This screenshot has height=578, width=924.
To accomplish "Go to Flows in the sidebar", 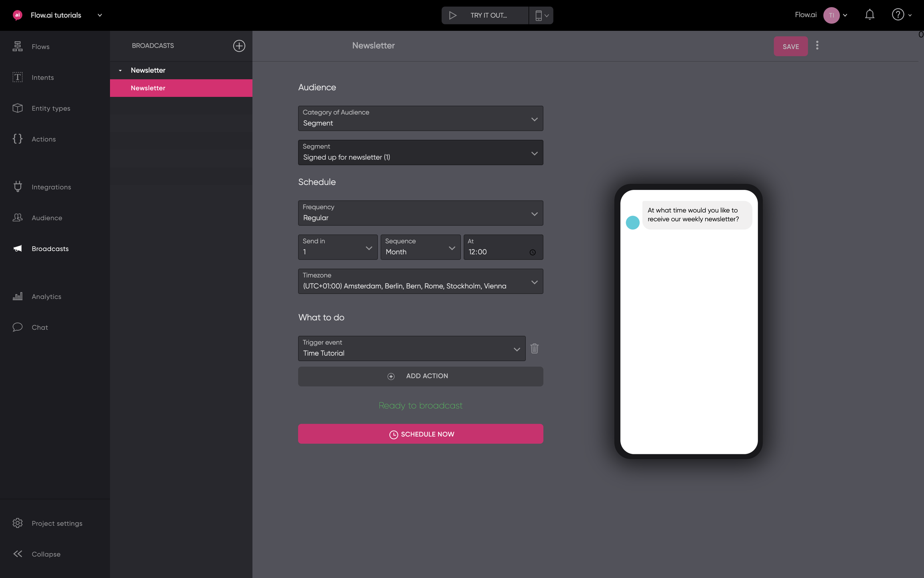I will [41, 47].
